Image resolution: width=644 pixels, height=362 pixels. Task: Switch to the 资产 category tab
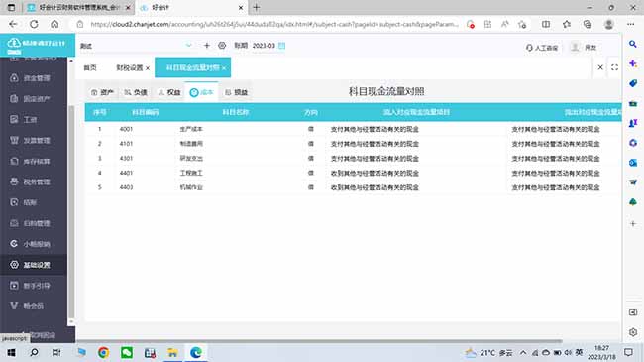102,92
